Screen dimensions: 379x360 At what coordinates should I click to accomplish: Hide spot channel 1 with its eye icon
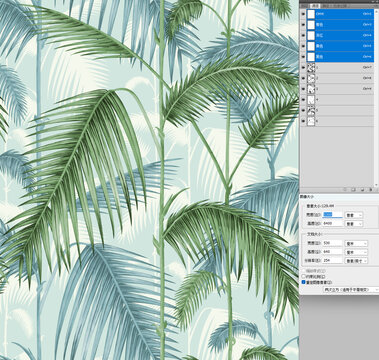pyautogui.click(x=303, y=67)
